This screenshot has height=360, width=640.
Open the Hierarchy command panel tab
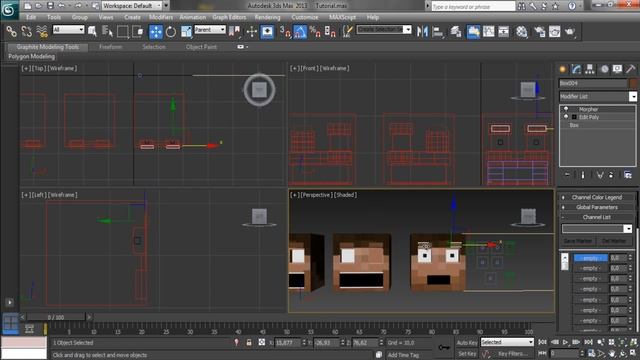click(590, 69)
